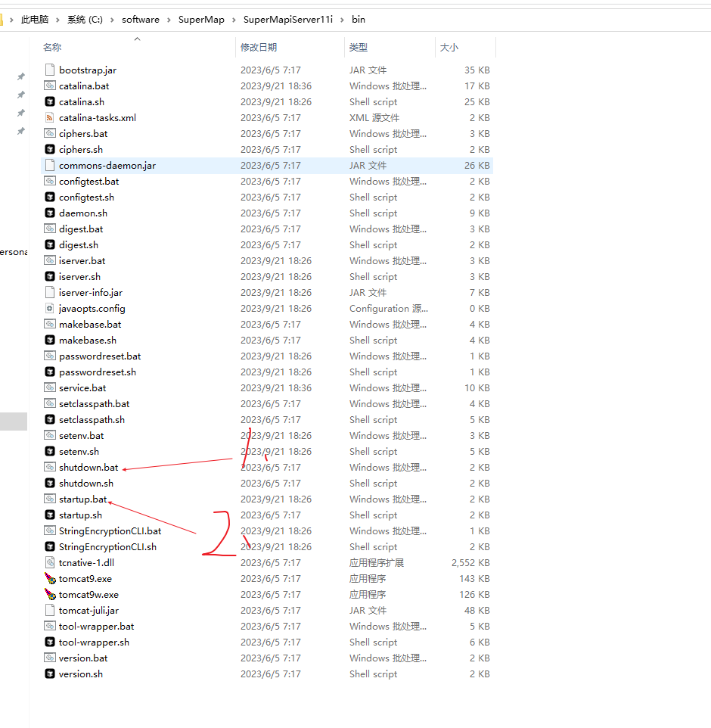Select the setenv.sh file name

coord(79,452)
